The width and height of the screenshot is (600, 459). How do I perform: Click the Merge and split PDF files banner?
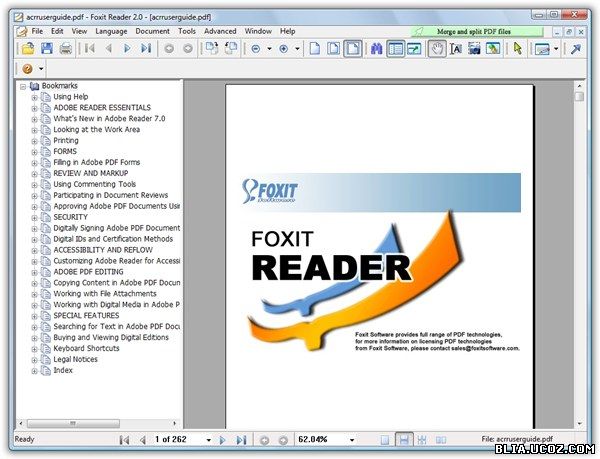click(x=477, y=32)
